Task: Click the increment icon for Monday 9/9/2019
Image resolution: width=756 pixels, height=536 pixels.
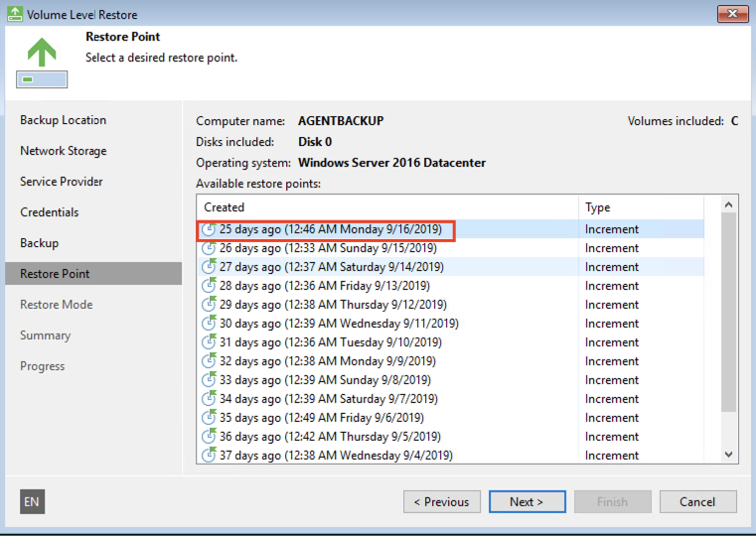Action: (x=209, y=361)
